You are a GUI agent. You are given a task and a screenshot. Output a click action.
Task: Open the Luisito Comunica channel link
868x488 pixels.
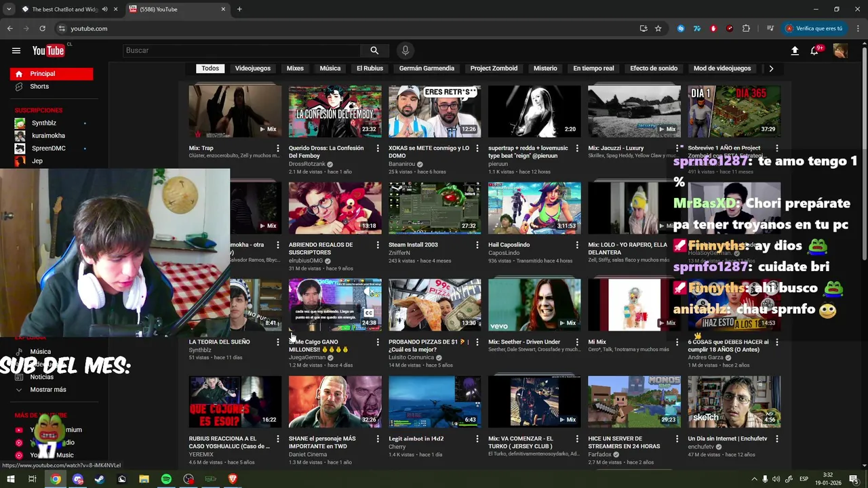(411, 358)
